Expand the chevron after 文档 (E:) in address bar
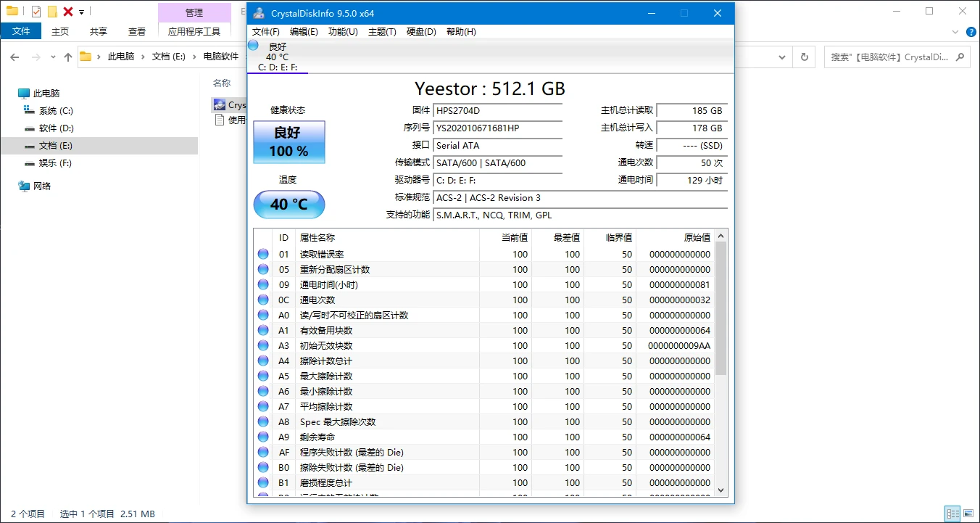 [x=196, y=57]
